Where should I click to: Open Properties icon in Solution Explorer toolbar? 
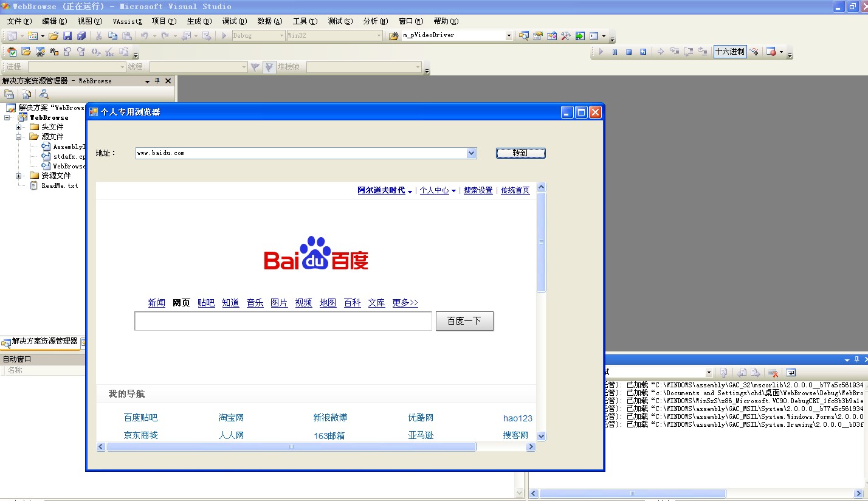[9, 94]
